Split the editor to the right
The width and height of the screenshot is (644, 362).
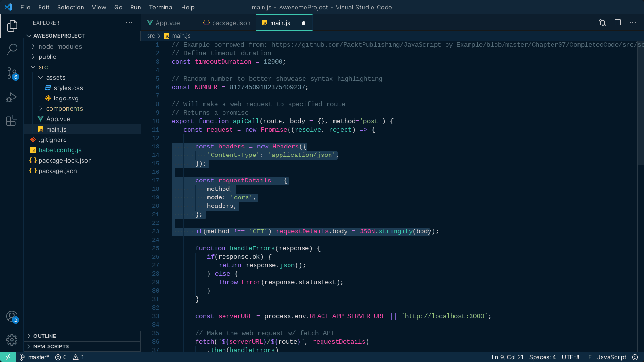pos(618,23)
